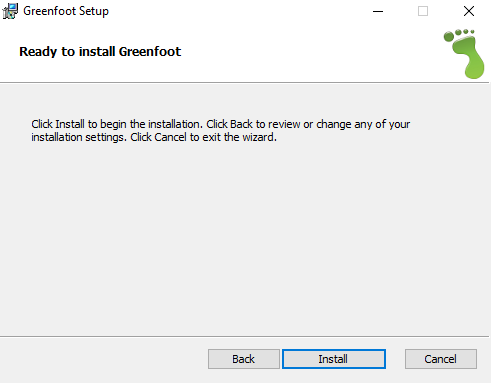The image size is (491, 383).
Task: Click empty title bar area beside window title
Action: point(233,11)
